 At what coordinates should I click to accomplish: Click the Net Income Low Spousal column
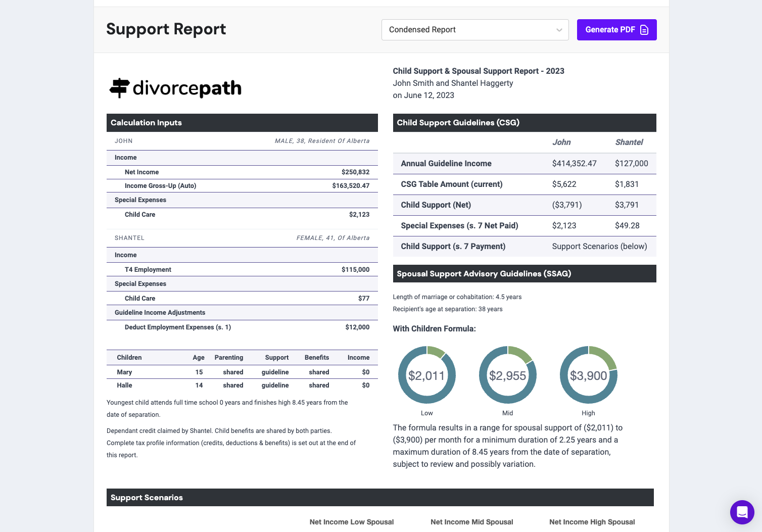pos(351,522)
